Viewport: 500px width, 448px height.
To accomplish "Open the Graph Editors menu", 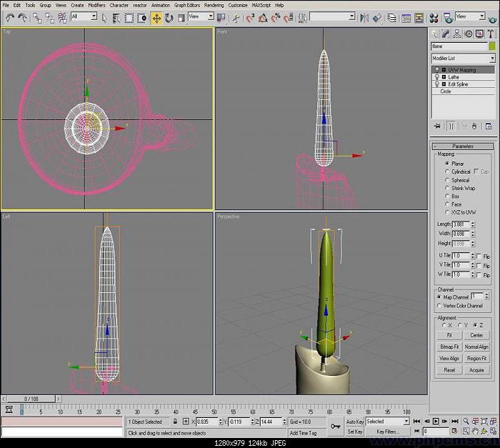I will [x=187, y=6].
